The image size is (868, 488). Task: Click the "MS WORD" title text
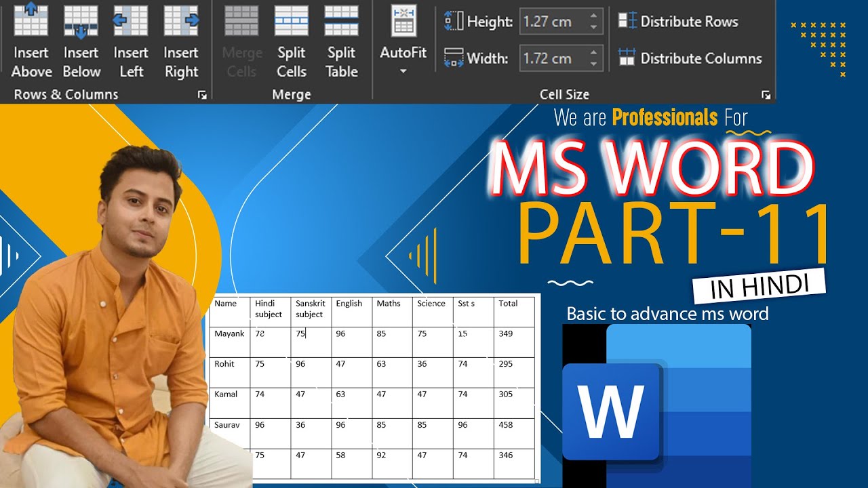tap(651, 169)
